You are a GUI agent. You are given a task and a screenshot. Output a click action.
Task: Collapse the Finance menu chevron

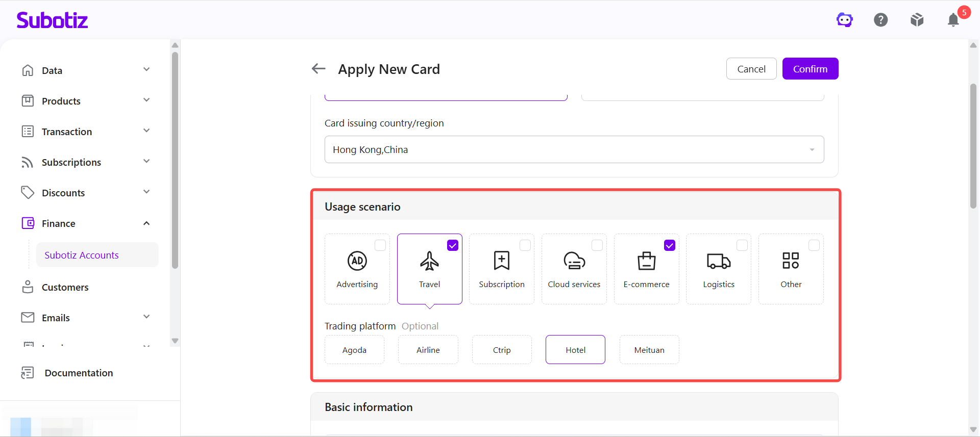pos(146,223)
